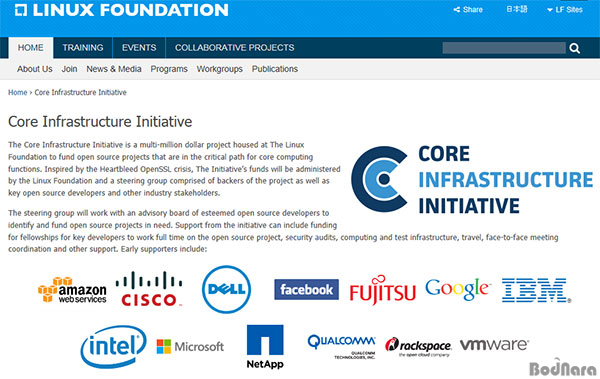Click the NetApp logo

265,347
